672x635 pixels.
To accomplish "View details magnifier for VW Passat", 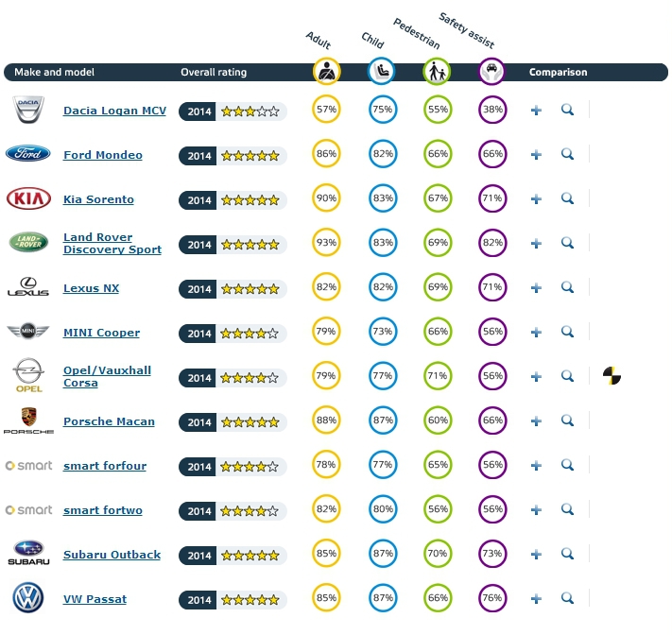I will point(567,598).
